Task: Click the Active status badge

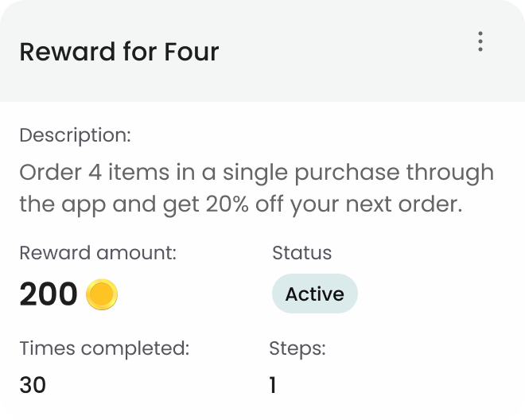Action: tap(314, 294)
